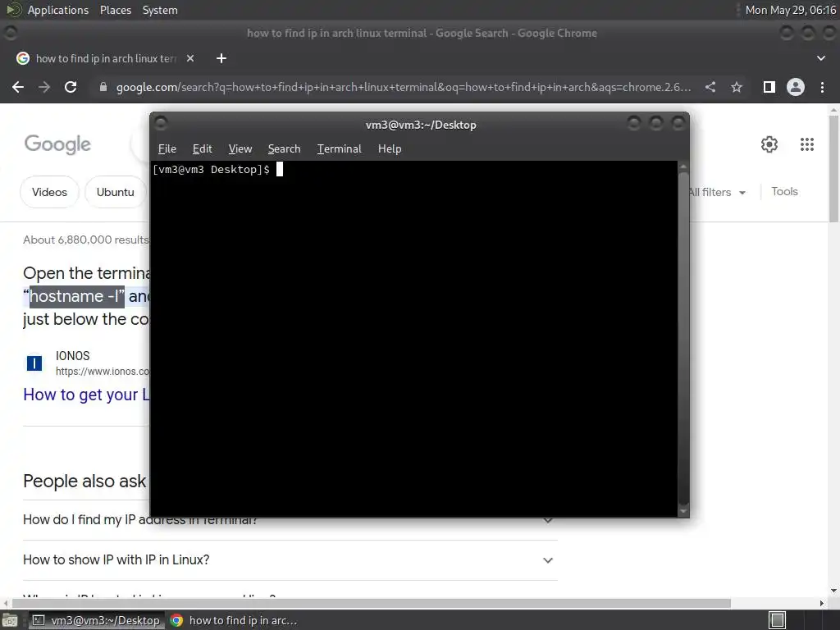The width and height of the screenshot is (840, 630).
Task: Switch to Chrome taskbar item
Action: (x=234, y=620)
